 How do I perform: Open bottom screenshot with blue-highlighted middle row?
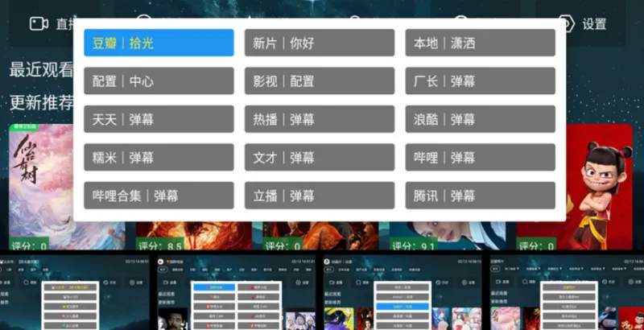click(x=402, y=292)
